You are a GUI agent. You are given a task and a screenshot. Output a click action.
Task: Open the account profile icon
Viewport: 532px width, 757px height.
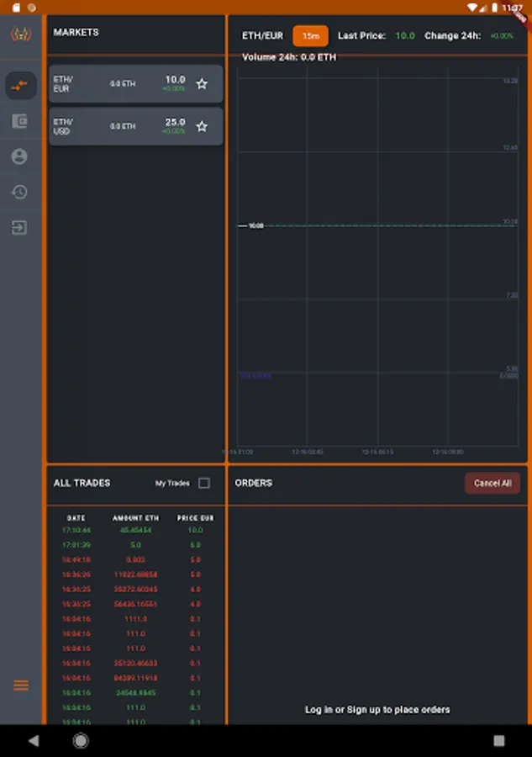19,156
